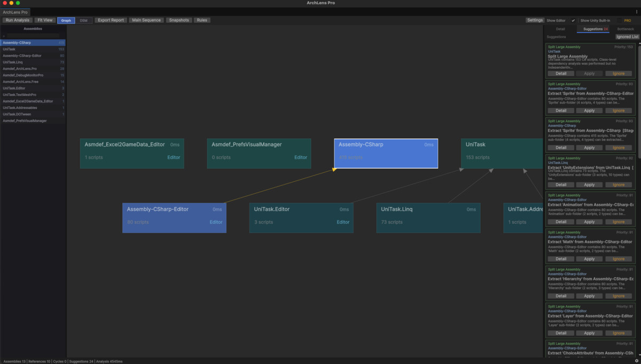Ignore the Extract 'Animation' suggestion

[619, 221]
